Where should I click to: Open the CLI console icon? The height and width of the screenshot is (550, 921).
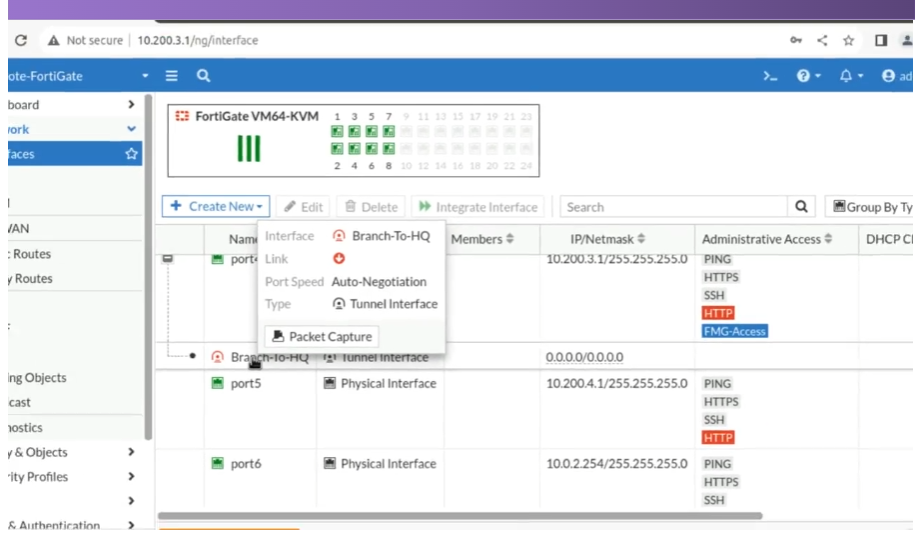coord(770,76)
